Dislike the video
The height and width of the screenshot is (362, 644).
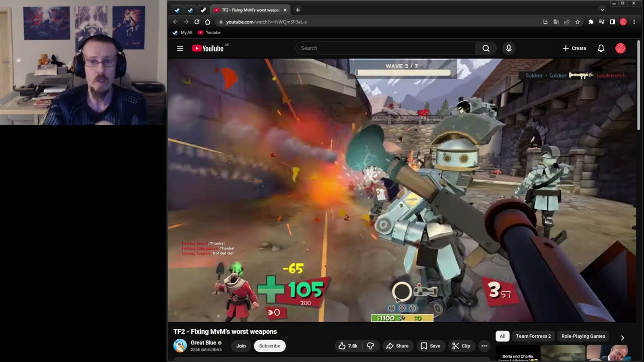pos(370,346)
